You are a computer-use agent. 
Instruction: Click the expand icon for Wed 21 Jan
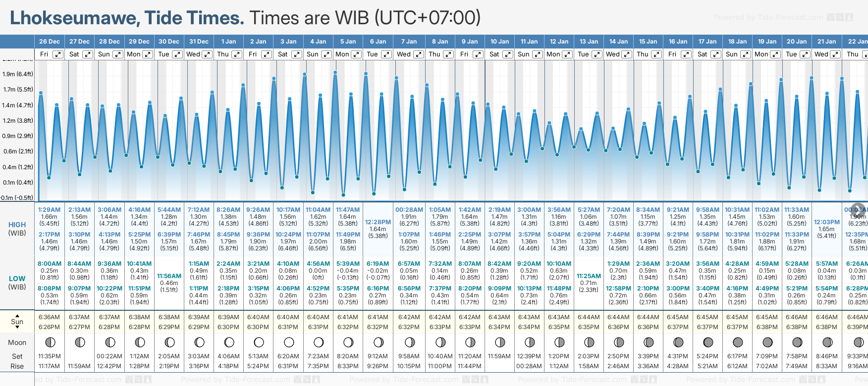[x=835, y=54]
